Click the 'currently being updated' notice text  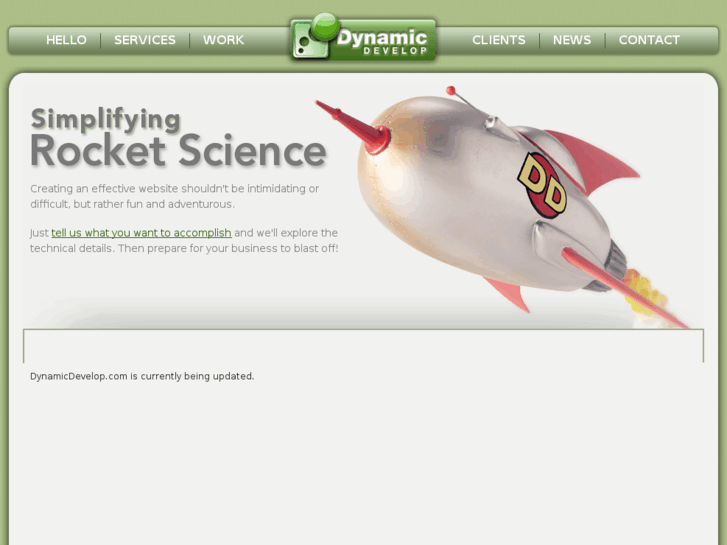142,376
